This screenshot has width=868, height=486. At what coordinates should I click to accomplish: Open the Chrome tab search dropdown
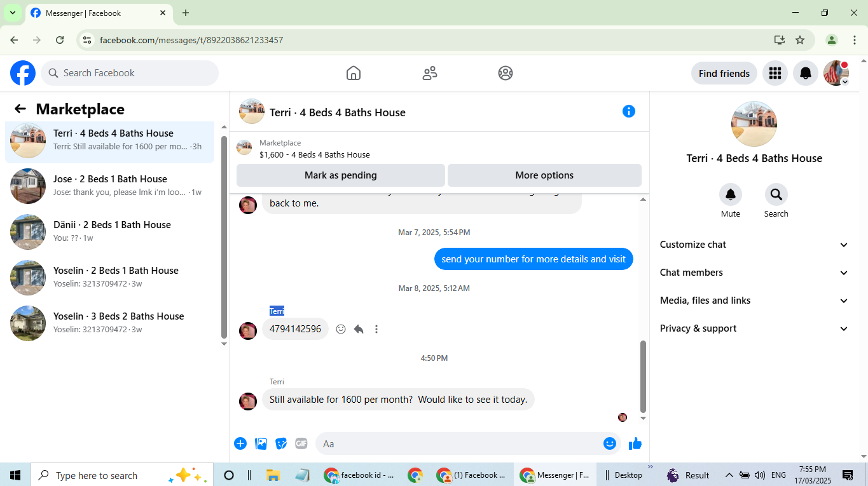12,13
